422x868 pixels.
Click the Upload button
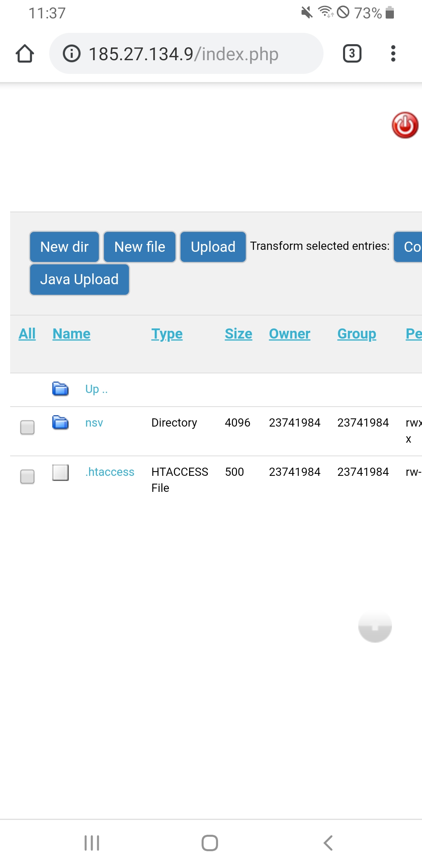point(213,247)
